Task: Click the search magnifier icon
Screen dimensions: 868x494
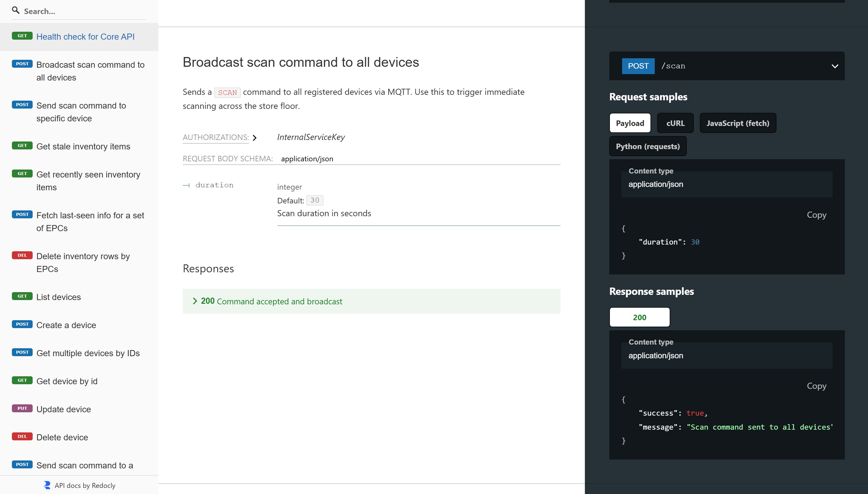Action: point(16,10)
